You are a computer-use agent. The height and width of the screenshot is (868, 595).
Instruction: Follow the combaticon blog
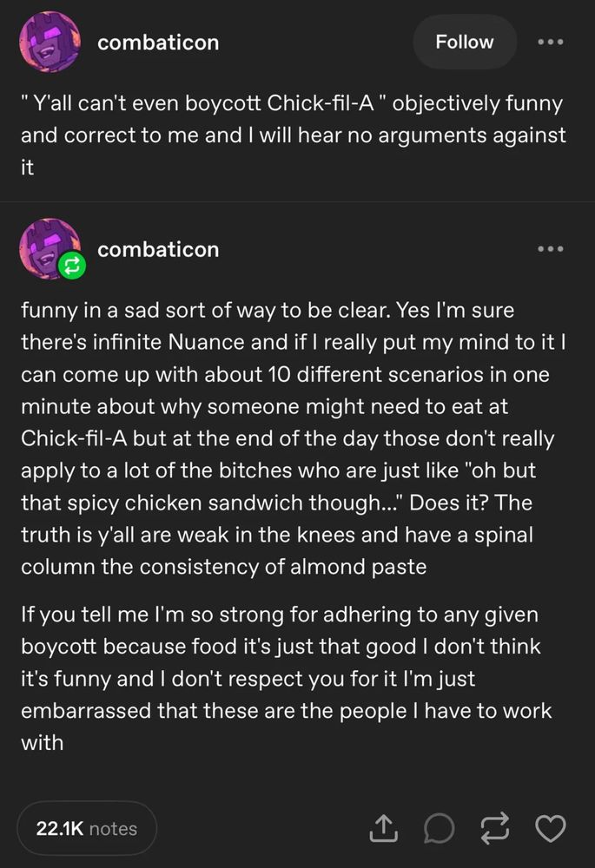point(464,42)
